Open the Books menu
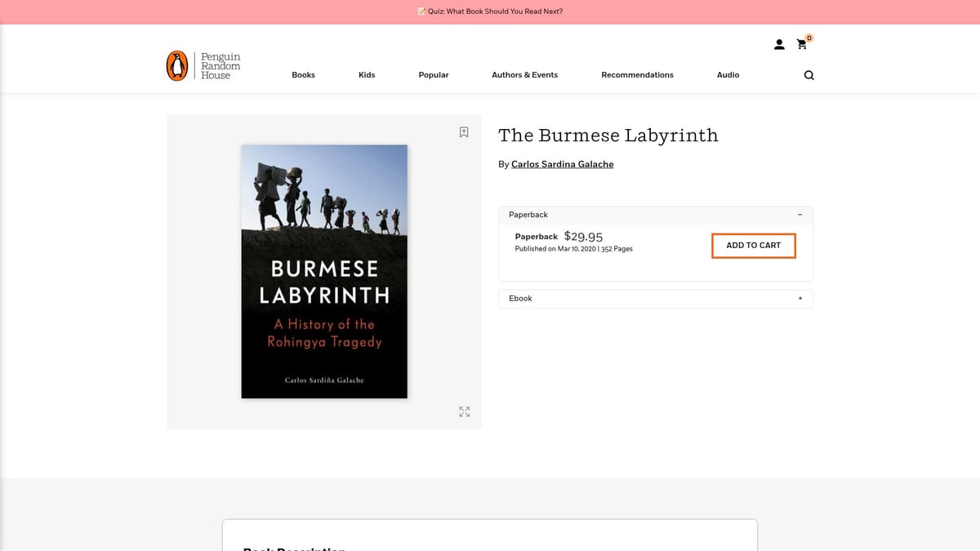The height and width of the screenshot is (551, 980). tap(303, 75)
